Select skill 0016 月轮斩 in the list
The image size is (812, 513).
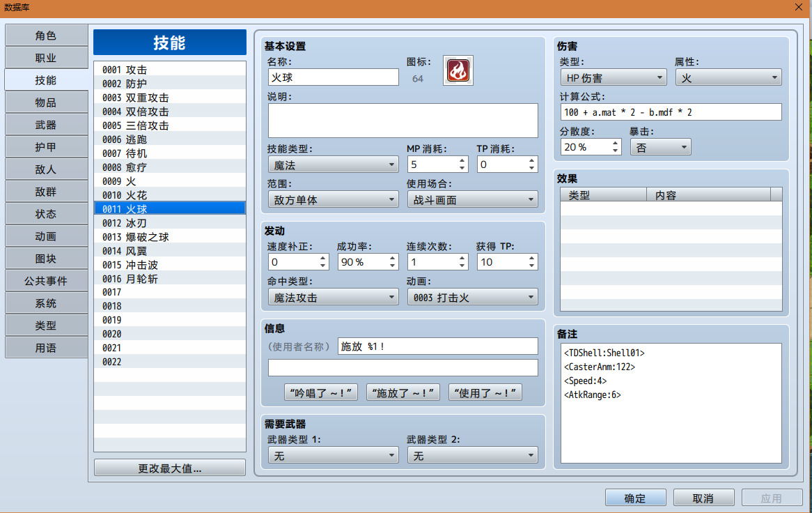(x=170, y=279)
